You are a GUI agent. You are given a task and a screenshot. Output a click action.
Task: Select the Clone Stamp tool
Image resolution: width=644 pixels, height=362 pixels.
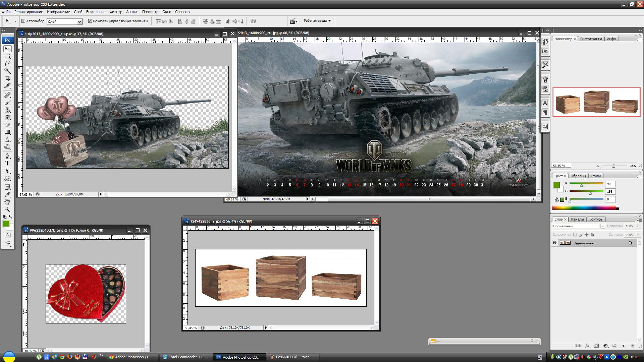[7, 110]
